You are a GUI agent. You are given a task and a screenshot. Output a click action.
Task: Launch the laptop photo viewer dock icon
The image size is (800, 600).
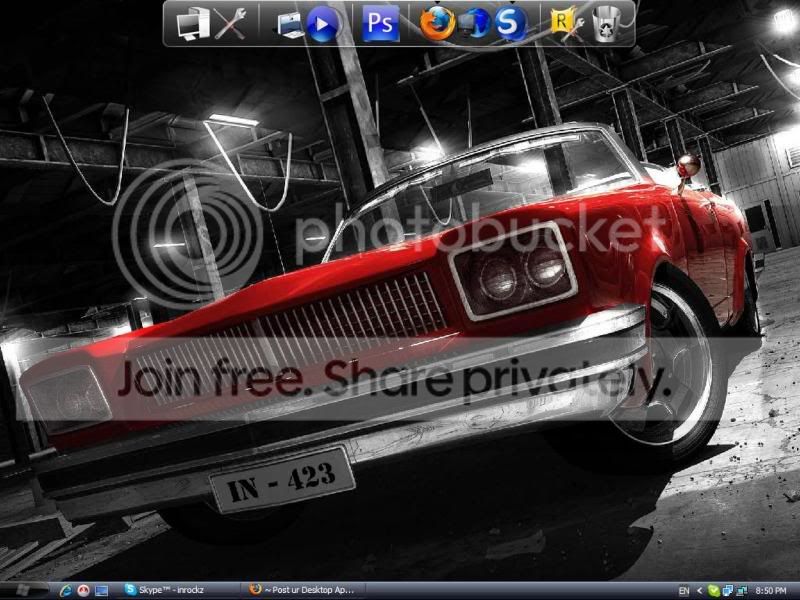click(291, 25)
